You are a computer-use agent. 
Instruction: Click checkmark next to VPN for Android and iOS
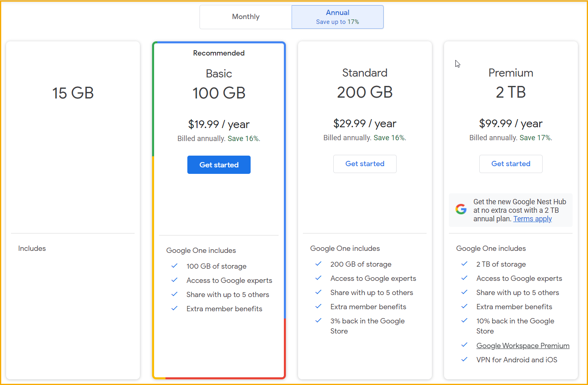[464, 359]
